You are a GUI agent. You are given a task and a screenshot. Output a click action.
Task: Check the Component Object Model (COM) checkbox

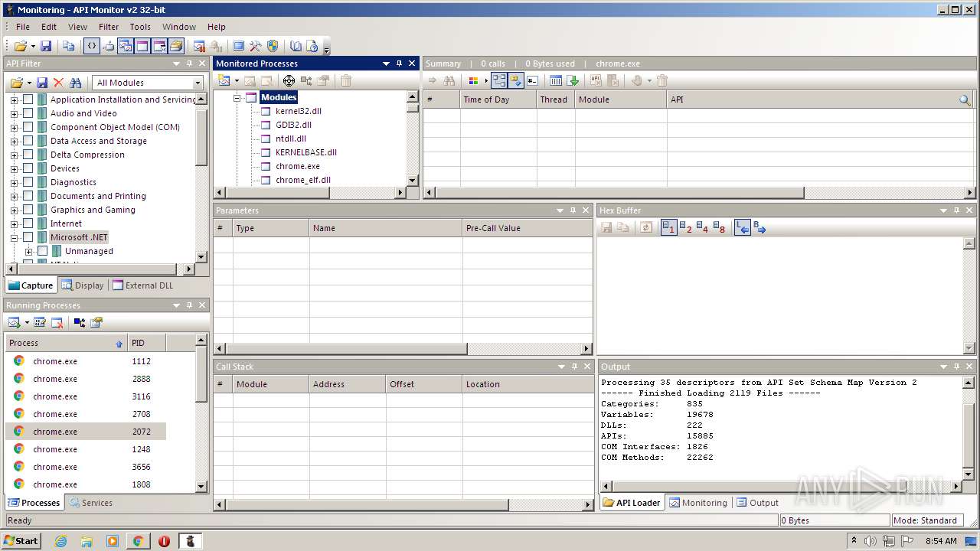pos(28,127)
